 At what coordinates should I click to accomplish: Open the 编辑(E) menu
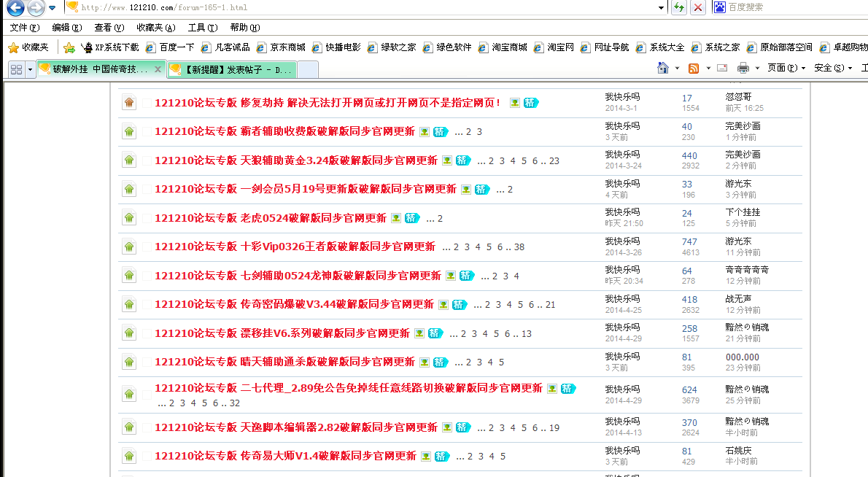pos(67,28)
